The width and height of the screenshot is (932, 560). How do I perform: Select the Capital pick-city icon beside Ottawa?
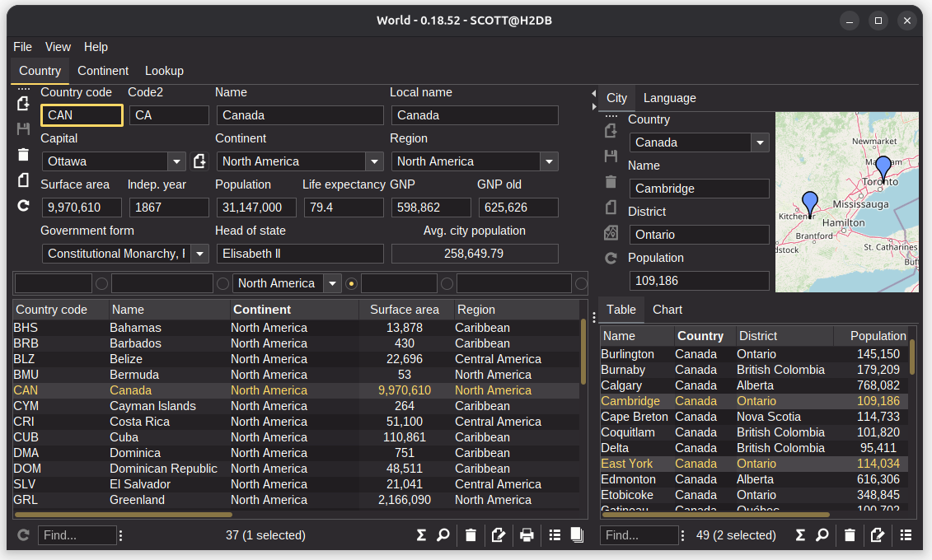[199, 161]
